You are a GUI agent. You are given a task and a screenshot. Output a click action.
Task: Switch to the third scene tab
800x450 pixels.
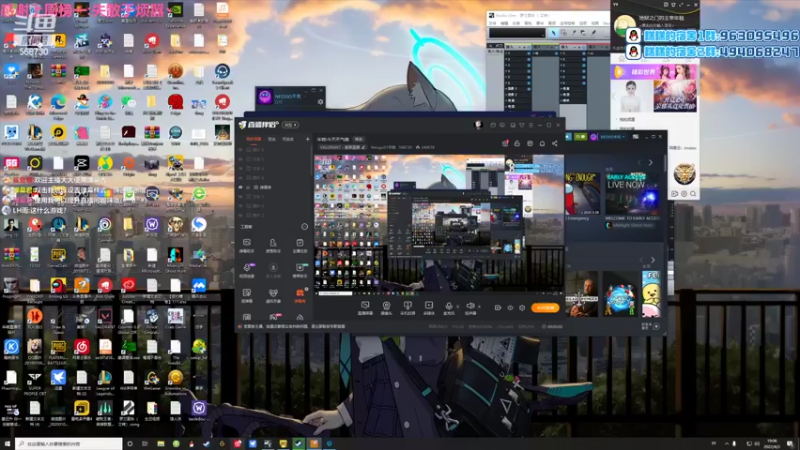point(288,139)
